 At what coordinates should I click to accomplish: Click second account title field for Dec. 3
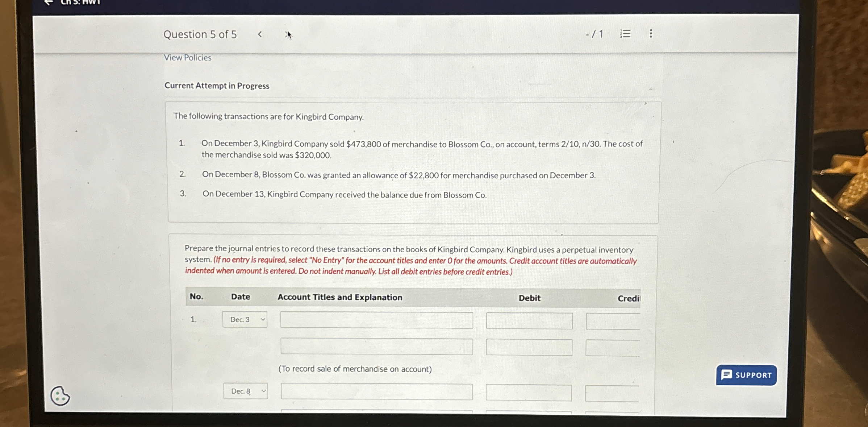[376, 347]
